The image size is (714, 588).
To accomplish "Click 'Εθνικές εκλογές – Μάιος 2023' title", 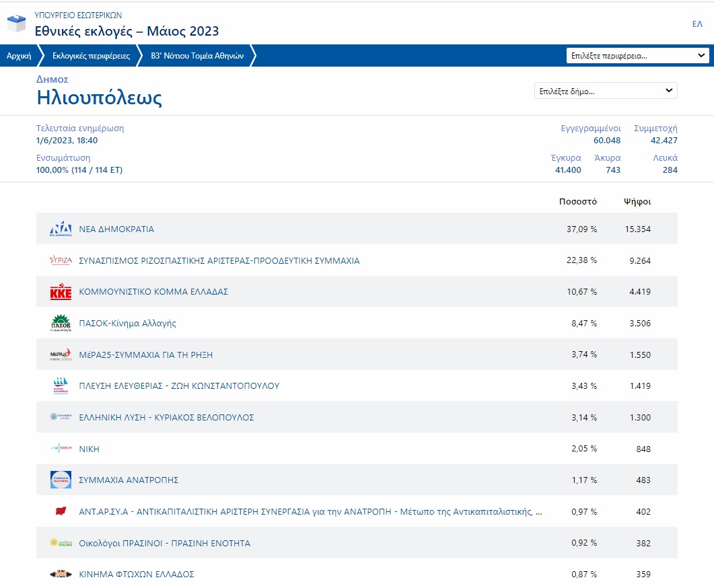I will click(x=127, y=31).
